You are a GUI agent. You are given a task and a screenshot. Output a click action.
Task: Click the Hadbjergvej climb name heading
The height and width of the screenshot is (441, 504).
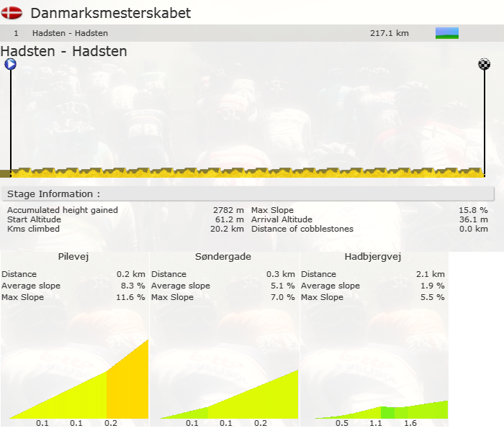pyautogui.click(x=373, y=258)
